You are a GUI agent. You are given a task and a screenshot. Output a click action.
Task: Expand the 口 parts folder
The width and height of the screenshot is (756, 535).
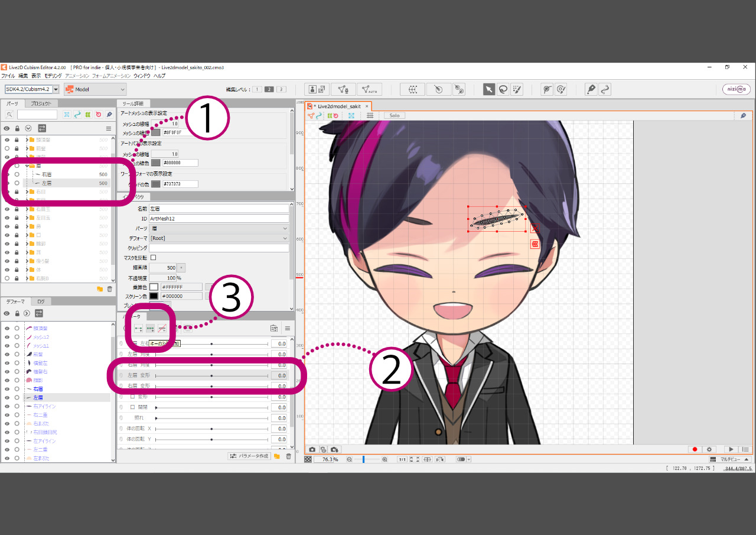28,235
